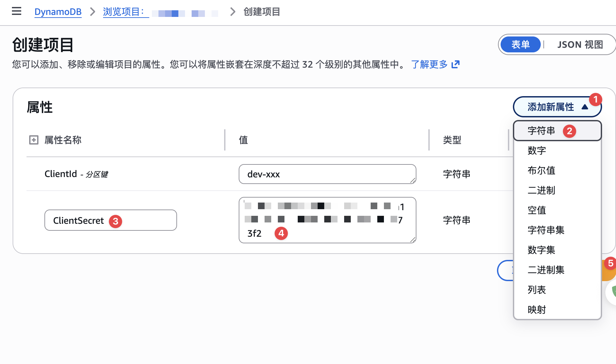The height and width of the screenshot is (364, 616).
Task: Open the navigation sidebar hamburger menu
Action: (16, 11)
